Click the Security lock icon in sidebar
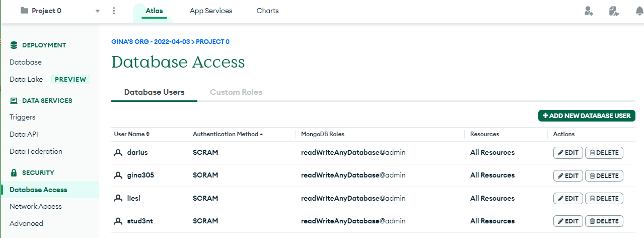The image size is (644, 238). tap(14, 173)
